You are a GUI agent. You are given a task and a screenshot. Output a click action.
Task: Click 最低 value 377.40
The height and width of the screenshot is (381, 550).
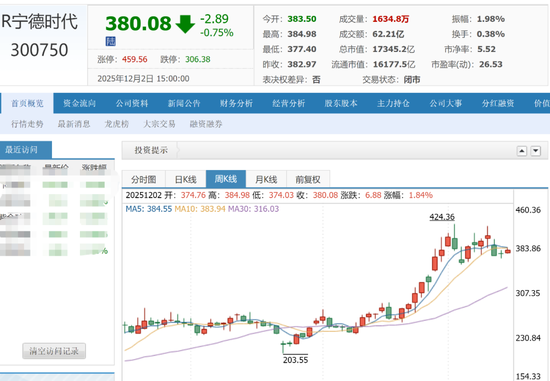(x=302, y=49)
